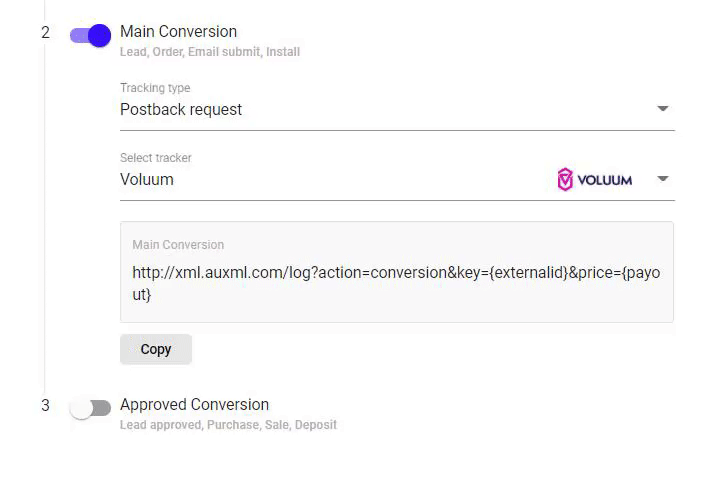Image resolution: width=708 pixels, height=480 pixels.
Task: Click the Tracking type label
Action: point(155,88)
